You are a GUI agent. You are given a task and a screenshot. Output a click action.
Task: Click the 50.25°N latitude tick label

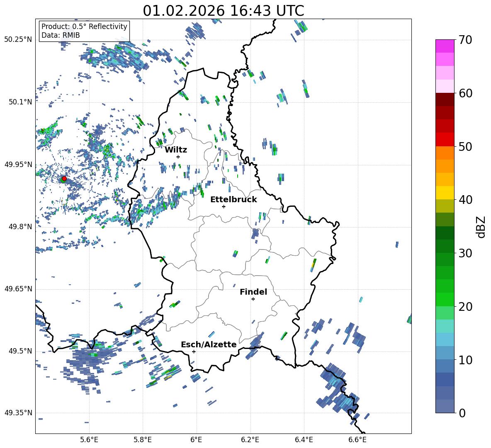18,40
